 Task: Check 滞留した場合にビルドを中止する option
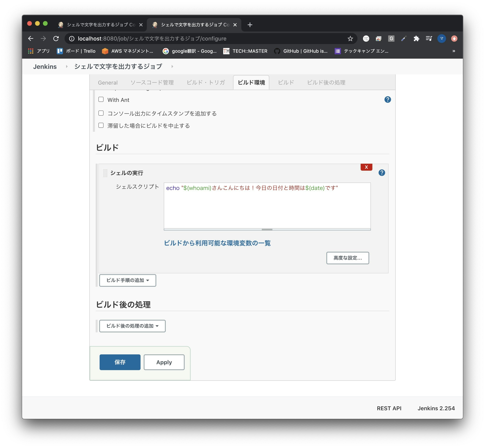coord(101,125)
